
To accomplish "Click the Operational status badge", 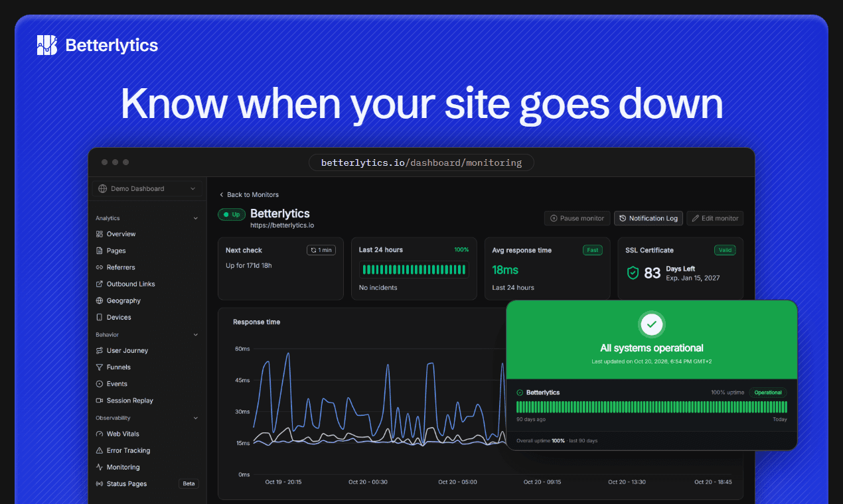I will (x=768, y=393).
